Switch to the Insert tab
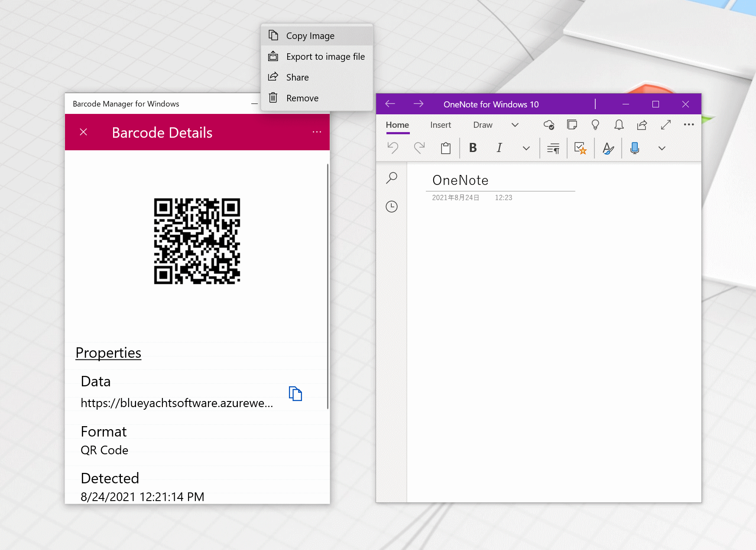 pyautogui.click(x=440, y=125)
